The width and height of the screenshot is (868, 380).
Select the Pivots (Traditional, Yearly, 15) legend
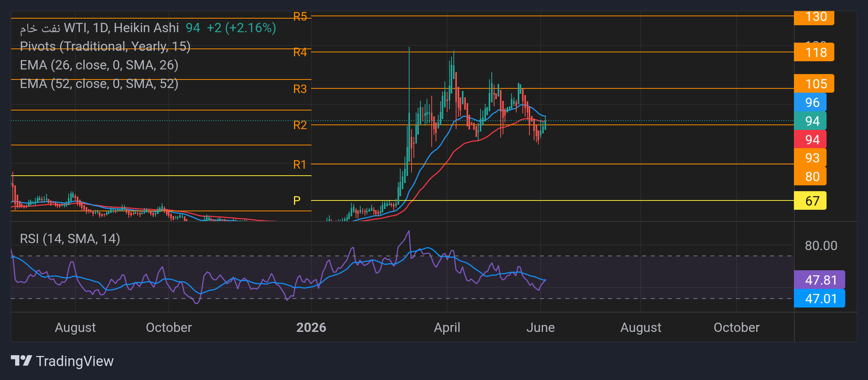coord(105,46)
